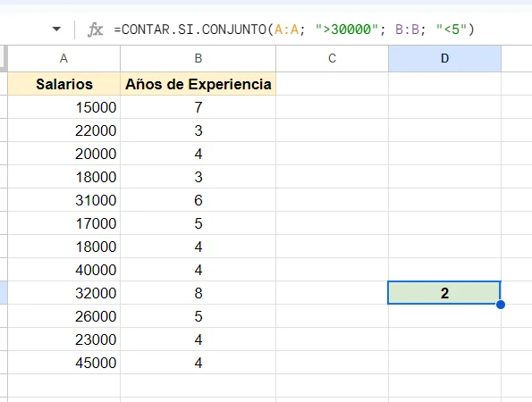The image size is (532, 402).
Task: Click the formula bar with CONTAR.SI.CONJUNTO formula
Action: pyautogui.click(x=294, y=29)
